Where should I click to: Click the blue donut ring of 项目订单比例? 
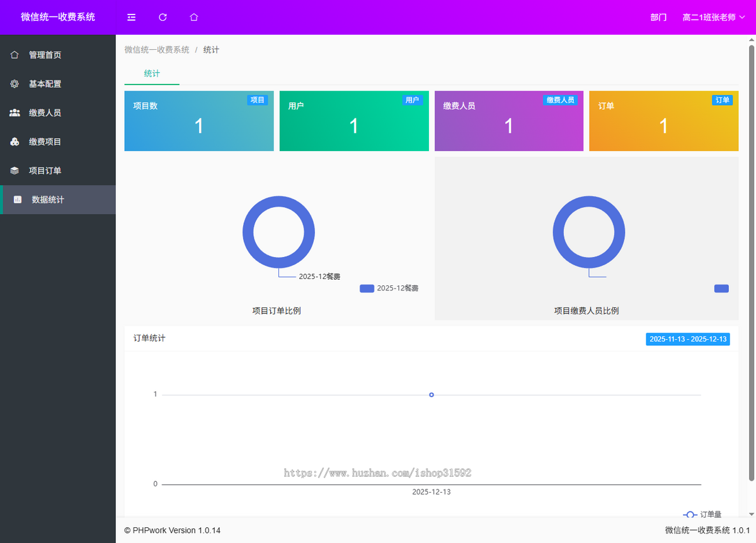click(x=248, y=232)
